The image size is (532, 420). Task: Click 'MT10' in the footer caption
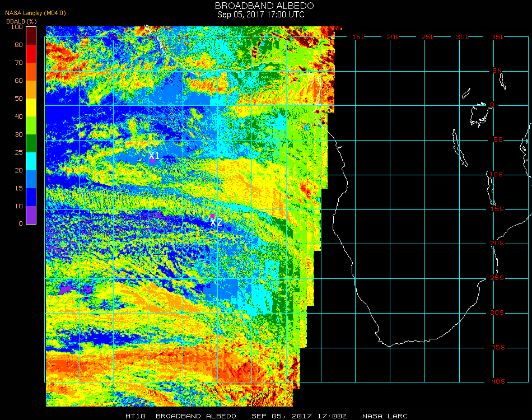[x=136, y=416]
